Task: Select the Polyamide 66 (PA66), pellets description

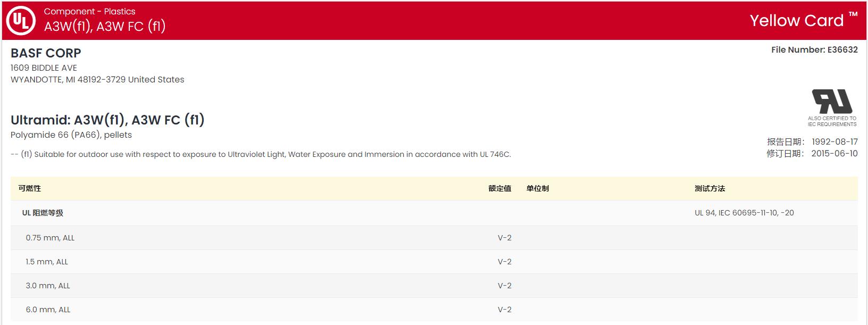Action: click(71, 135)
